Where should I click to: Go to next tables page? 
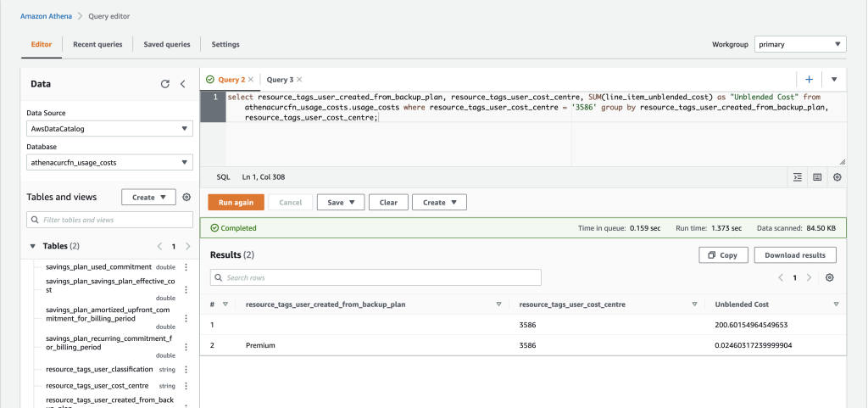pos(187,246)
